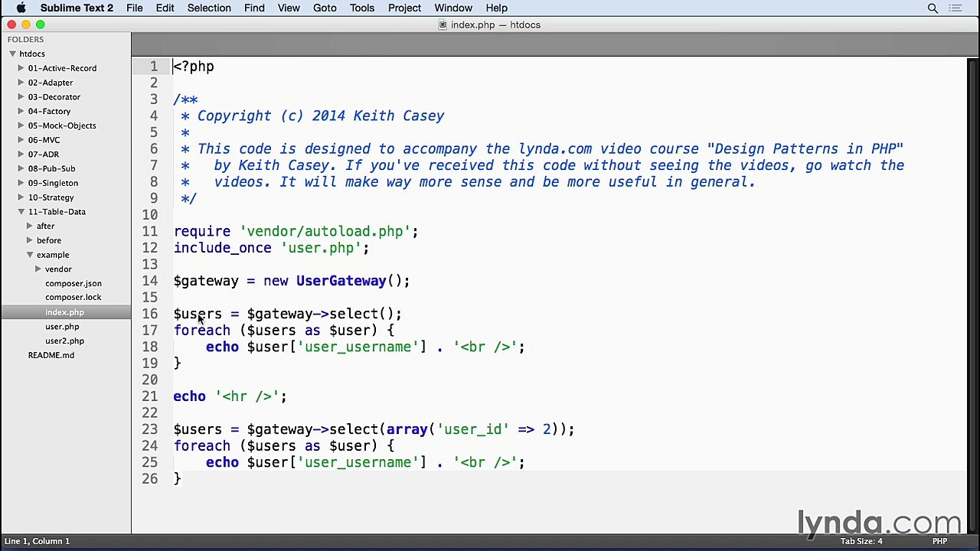The width and height of the screenshot is (980, 551).
Task: Click the 'user.php' string on line 12
Action: pyautogui.click(x=321, y=248)
